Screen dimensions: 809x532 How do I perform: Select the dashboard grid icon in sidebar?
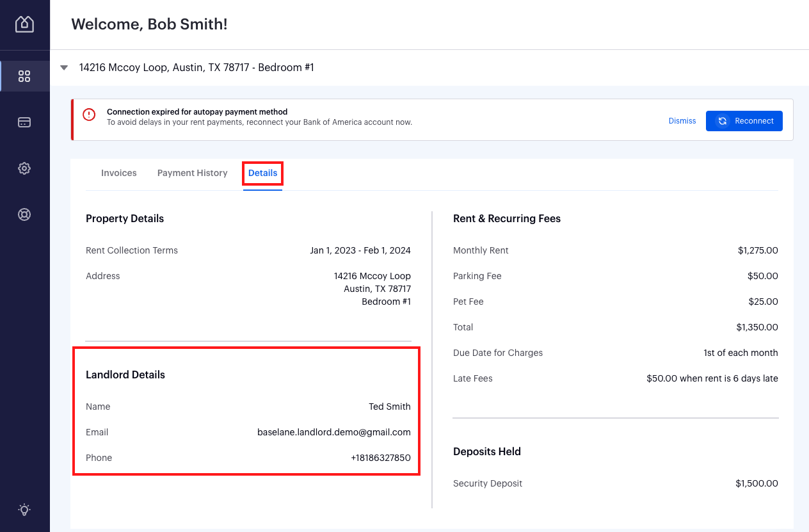click(x=24, y=76)
